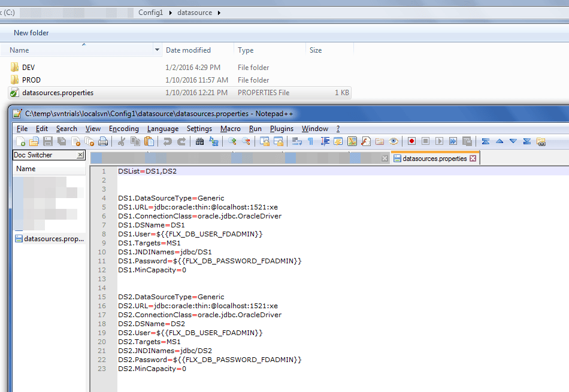Sort Explorer files by Size column
Image resolution: width=569 pixels, height=392 pixels.
coord(316,50)
